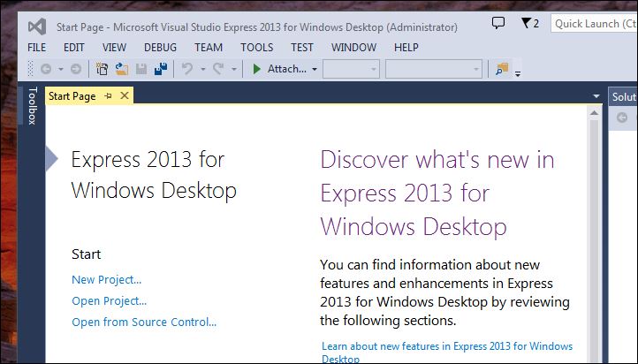The image size is (638, 364).
Task: Open the Solution Platforms combo box
Action: (x=434, y=69)
